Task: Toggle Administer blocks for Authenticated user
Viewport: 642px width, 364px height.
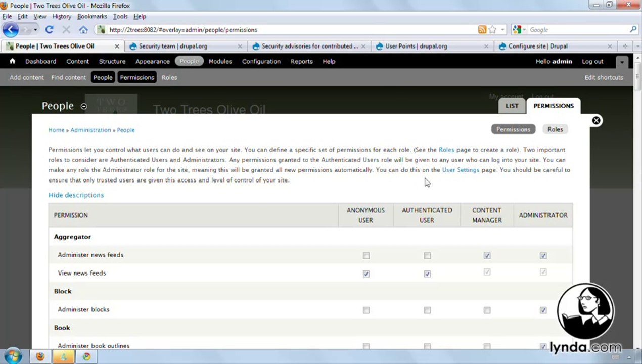Action: click(427, 310)
